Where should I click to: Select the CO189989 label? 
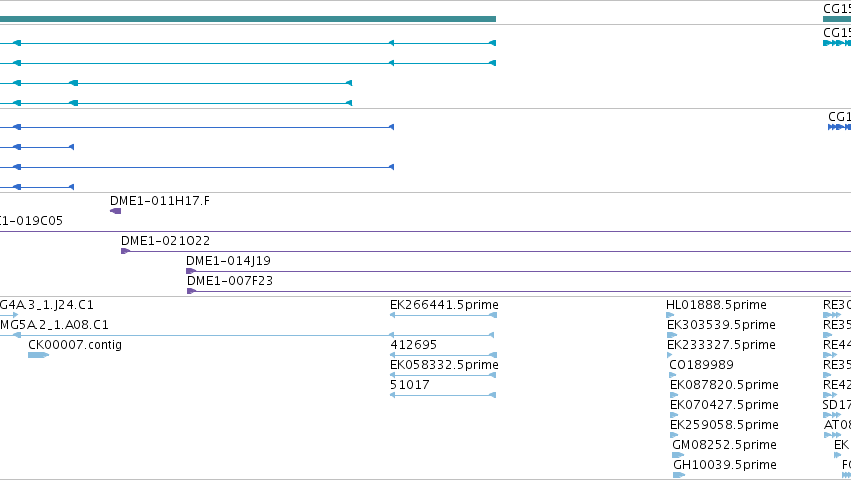point(701,365)
